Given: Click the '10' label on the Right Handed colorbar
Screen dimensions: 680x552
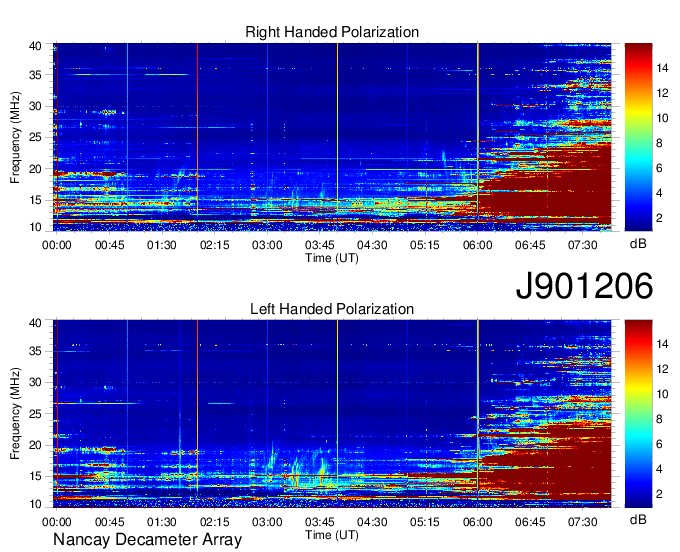Looking at the screenshot, I should 662,118.
